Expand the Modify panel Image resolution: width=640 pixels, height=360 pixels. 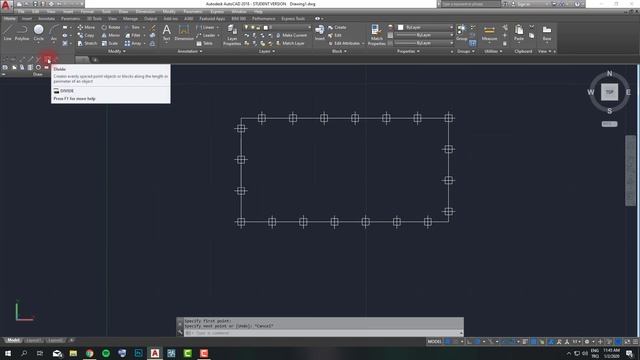116,51
